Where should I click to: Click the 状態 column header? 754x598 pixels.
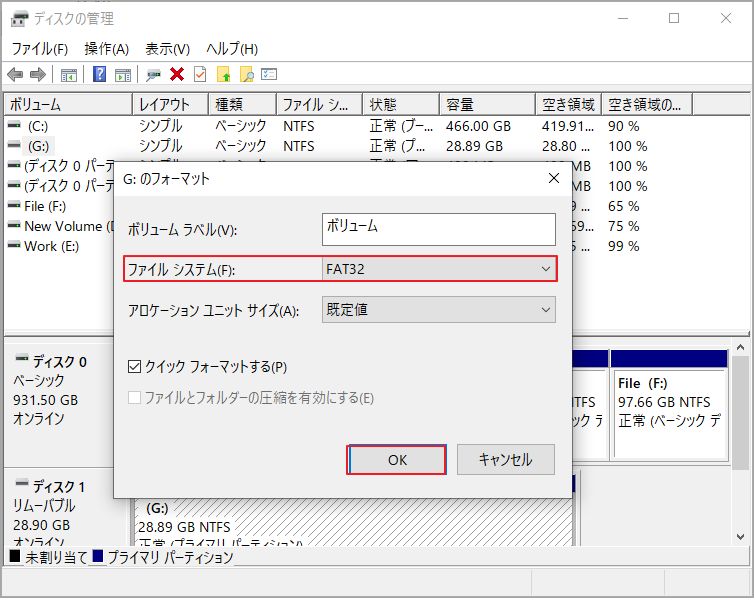tap(401, 104)
